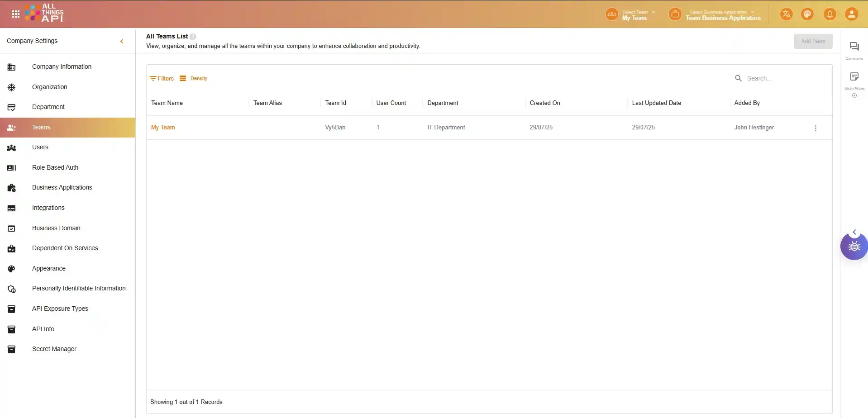Go to Users in sidebar

tap(40, 147)
